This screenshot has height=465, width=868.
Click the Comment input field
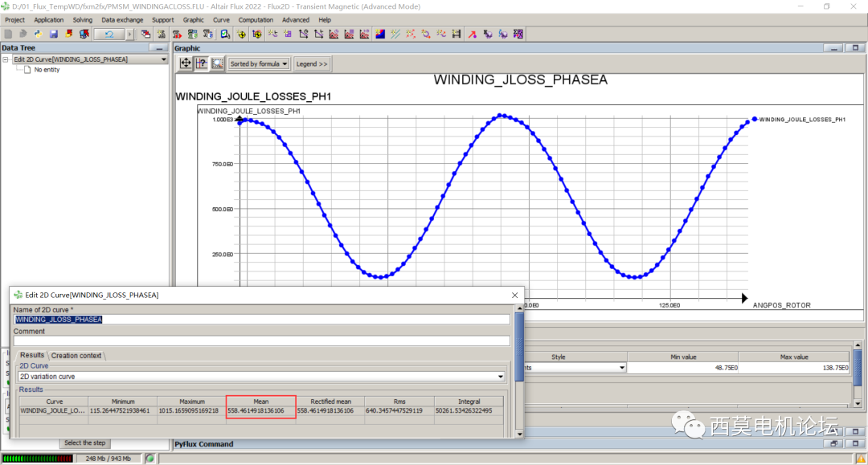[261, 341]
